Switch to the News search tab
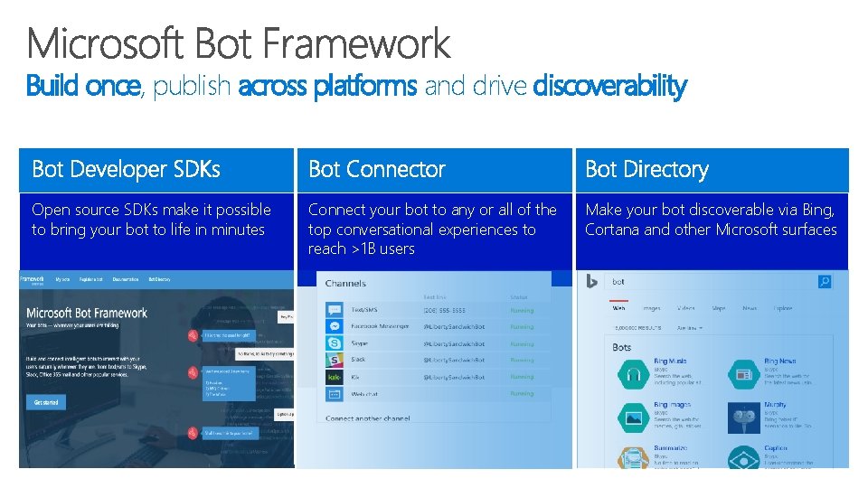Image resolution: width=868 pixels, height=488 pixels. (x=750, y=308)
